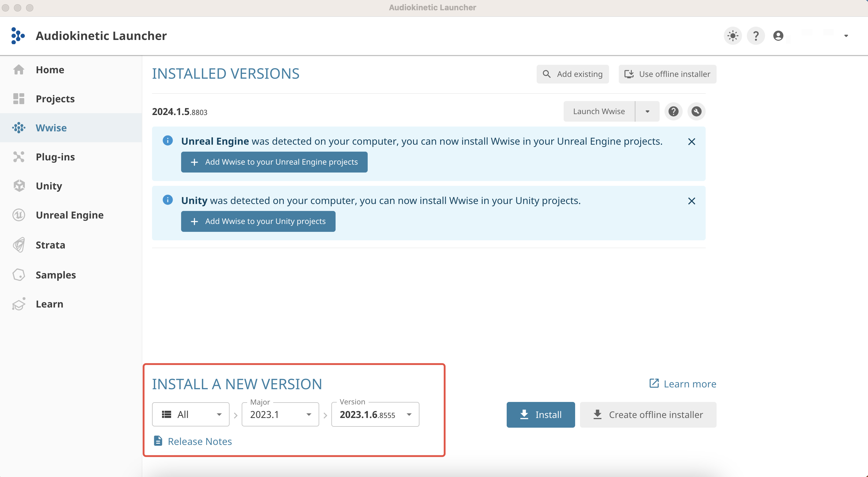Launch Wwise 2024.1.5
Viewport: 868px width, 477px height.
click(x=599, y=111)
